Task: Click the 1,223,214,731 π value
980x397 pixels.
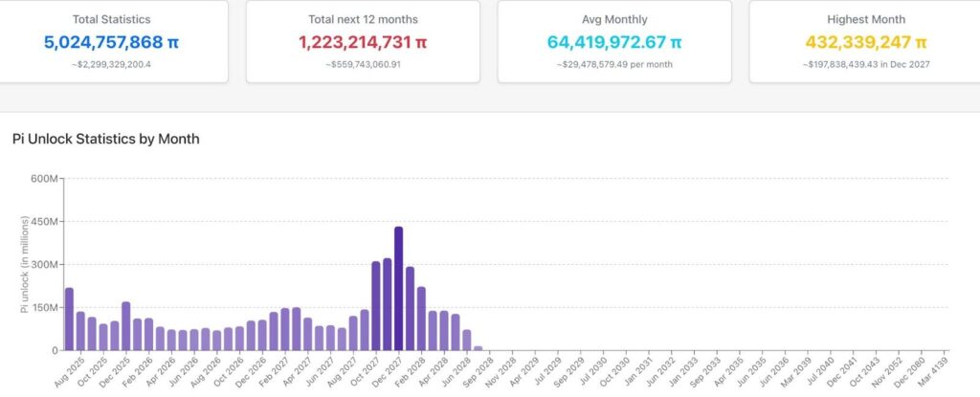Action: [x=363, y=42]
